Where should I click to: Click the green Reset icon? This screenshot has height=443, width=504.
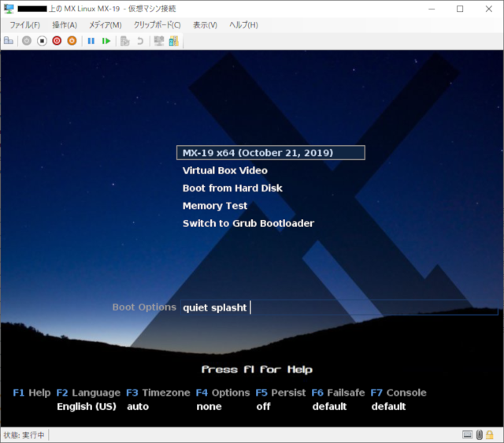pos(106,41)
